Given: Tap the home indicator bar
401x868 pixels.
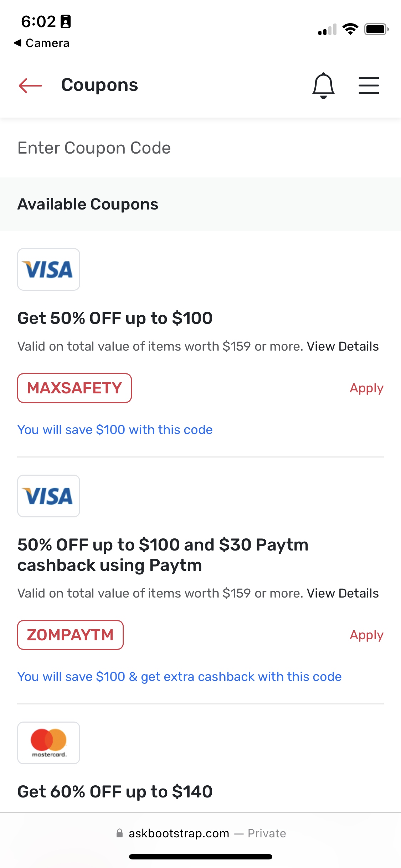Looking at the screenshot, I should [201, 857].
